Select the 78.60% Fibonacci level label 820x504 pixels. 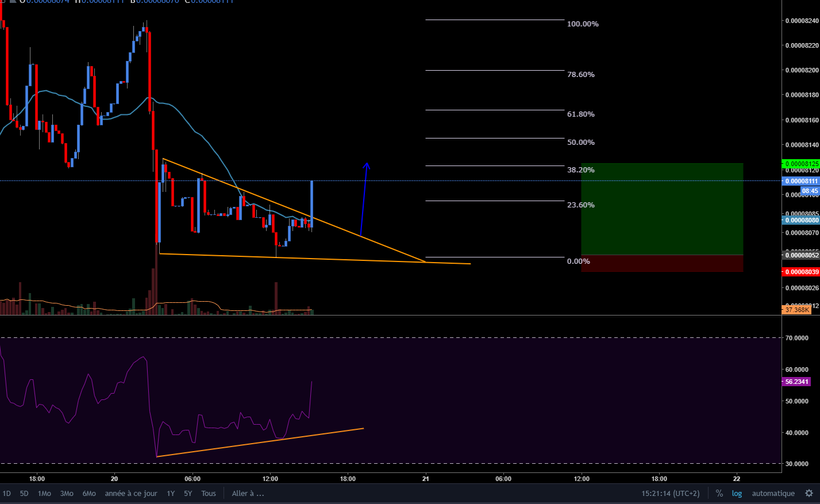[x=581, y=74]
